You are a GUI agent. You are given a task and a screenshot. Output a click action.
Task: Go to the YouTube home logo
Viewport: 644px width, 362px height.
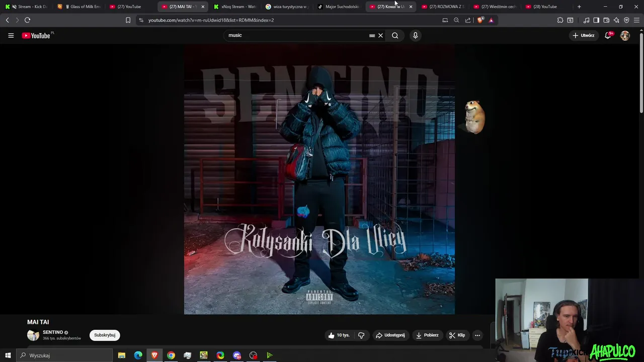point(37,35)
